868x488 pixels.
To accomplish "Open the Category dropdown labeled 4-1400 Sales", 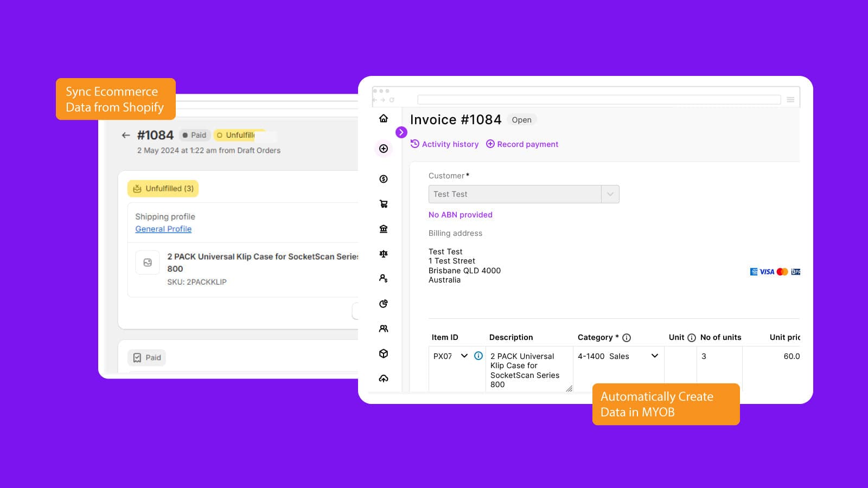I will (654, 356).
